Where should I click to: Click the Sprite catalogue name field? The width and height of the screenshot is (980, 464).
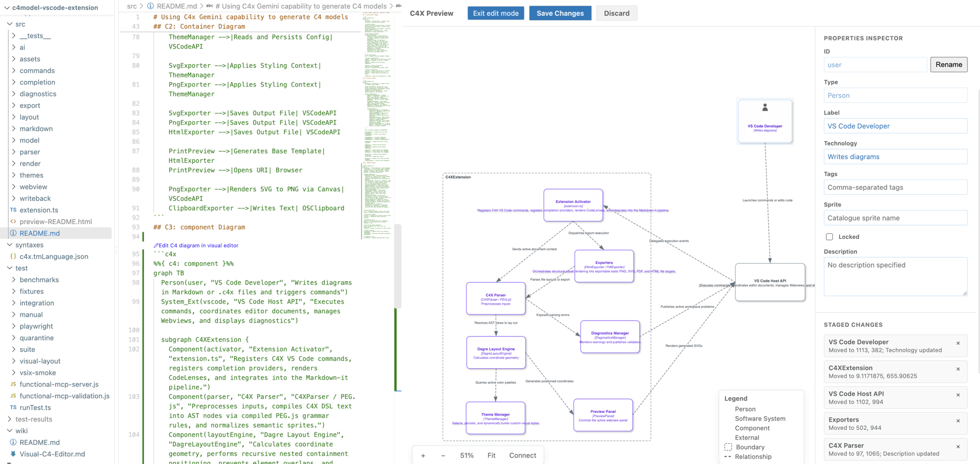pyautogui.click(x=895, y=218)
